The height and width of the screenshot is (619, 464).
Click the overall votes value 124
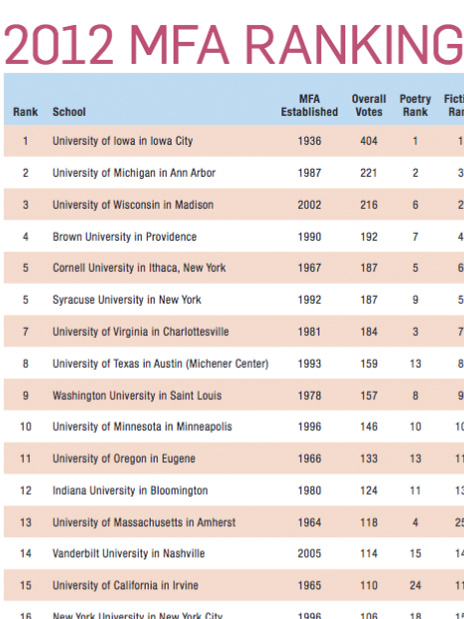pyautogui.click(x=368, y=491)
